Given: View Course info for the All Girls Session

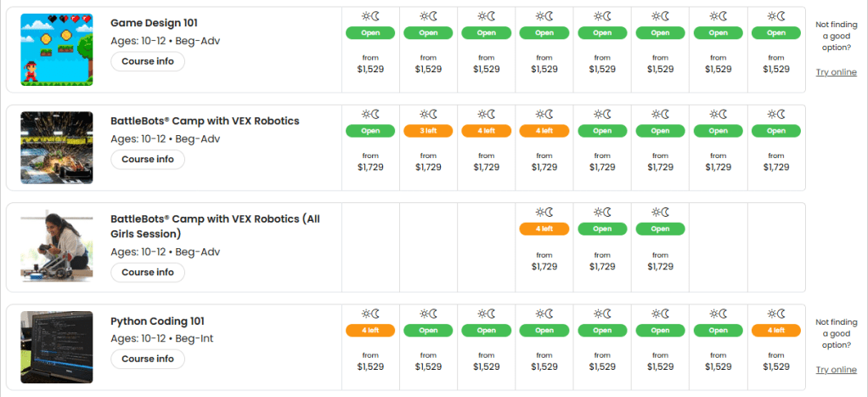Looking at the screenshot, I should (148, 272).
